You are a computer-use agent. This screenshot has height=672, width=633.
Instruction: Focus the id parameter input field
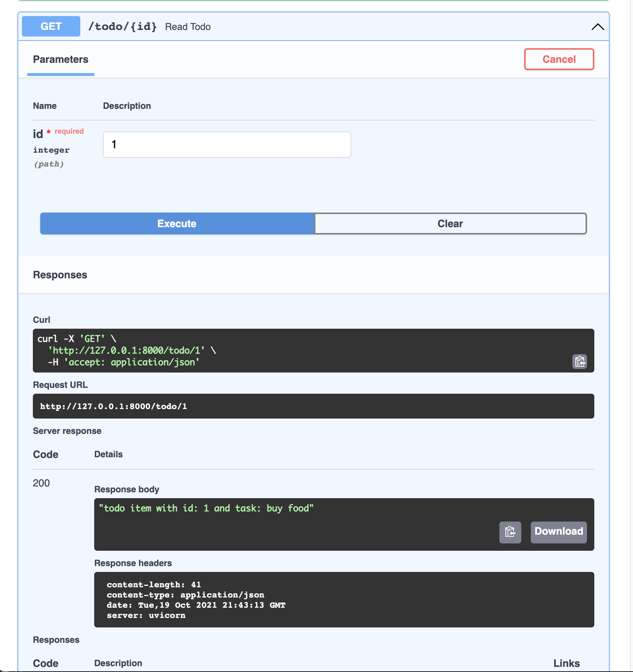pos(227,145)
